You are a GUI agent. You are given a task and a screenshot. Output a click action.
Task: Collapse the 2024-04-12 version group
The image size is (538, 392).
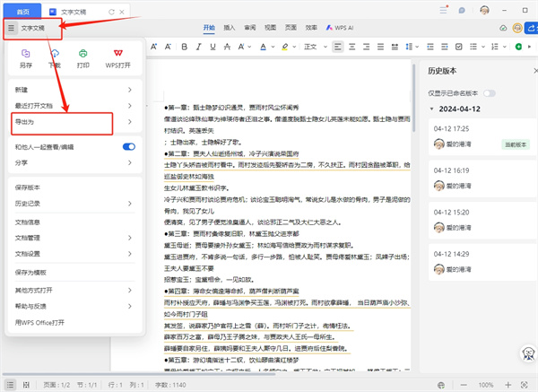pos(431,109)
